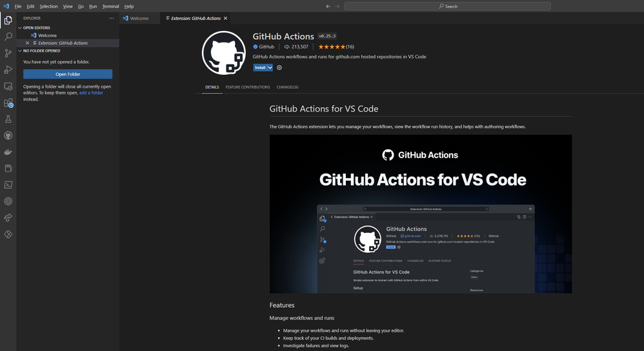This screenshot has height=351, width=644.
Task: Open the Run menu
Action: (x=93, y=6)
